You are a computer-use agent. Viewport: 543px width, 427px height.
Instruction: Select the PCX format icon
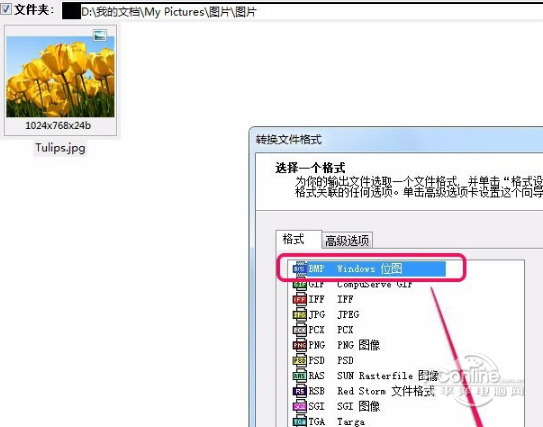coord(300,330)
